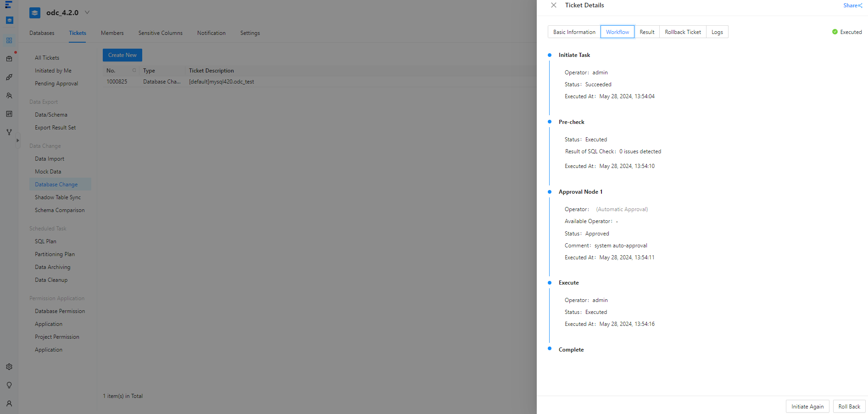Open the sliders control panel icon

tap(9, 114)
